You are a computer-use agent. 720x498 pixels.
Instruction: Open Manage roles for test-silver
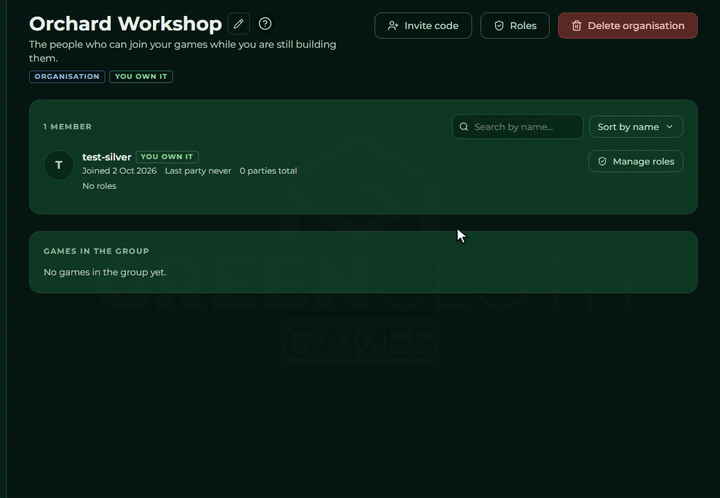(x=636, y=162)
